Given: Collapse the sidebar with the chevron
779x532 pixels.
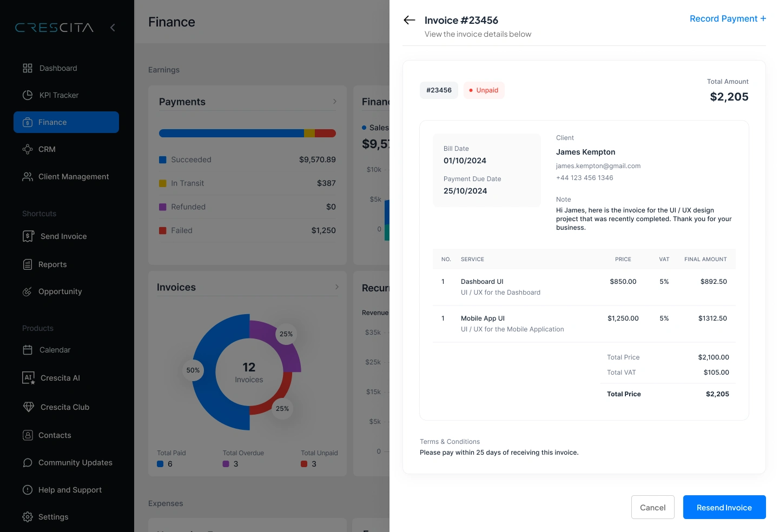Looking at the screenshot, I should (113, 28).
